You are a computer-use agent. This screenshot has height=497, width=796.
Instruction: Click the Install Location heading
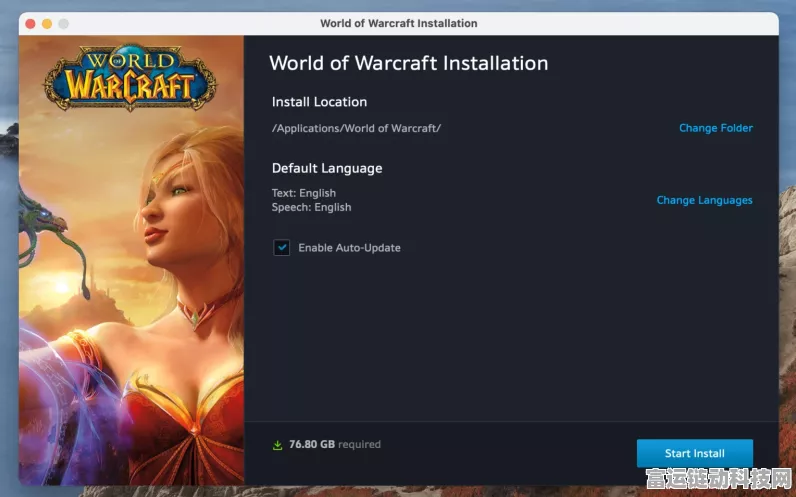(x=319, y=102)
